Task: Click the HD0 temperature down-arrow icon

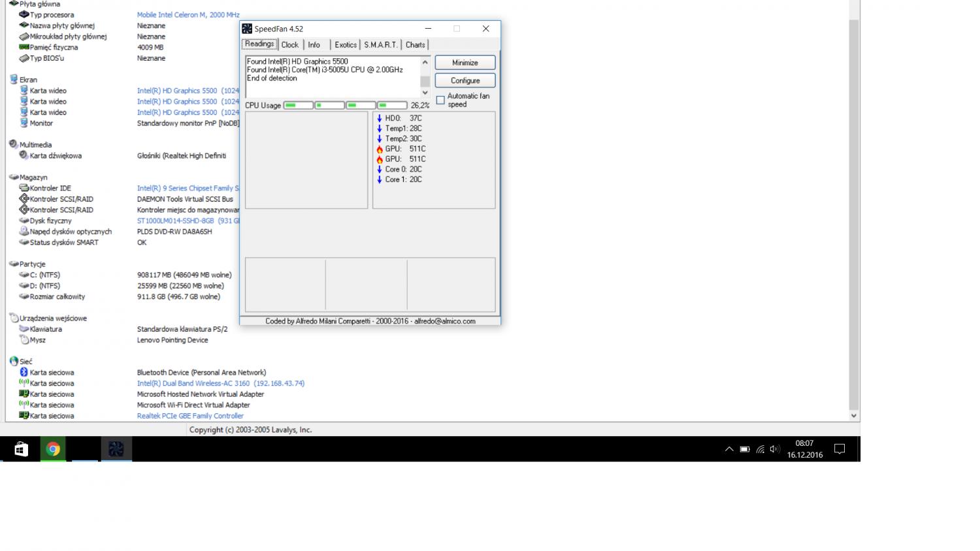Action: tap(379, 118)
